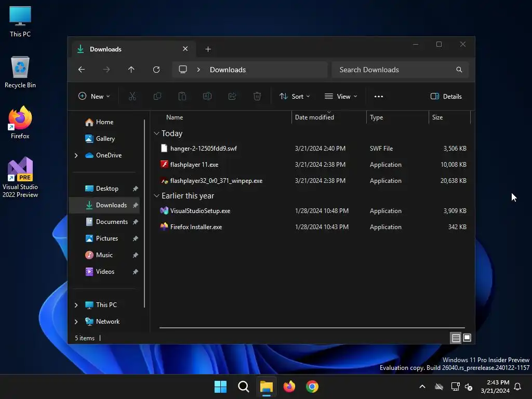Switch to large thumbnails view icon
Image resolution: width=532 pixels, height=399 pixels.
click(467, 338)
